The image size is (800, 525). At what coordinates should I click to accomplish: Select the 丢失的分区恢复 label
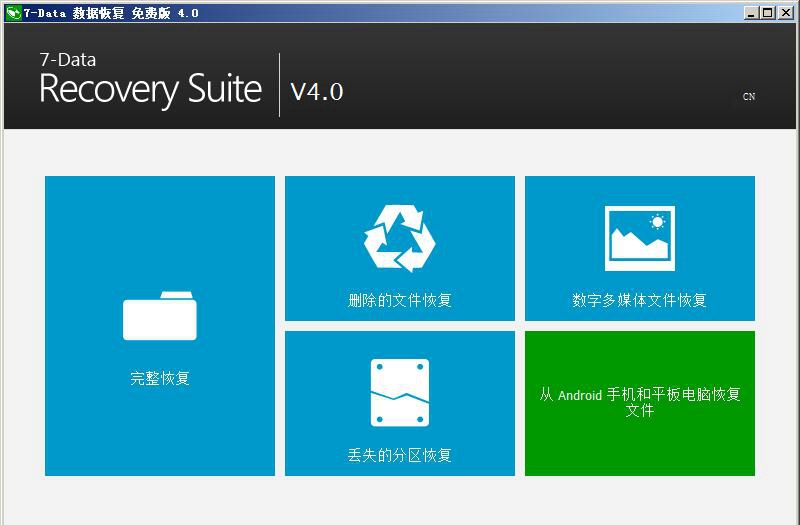[x=399, y=455]
